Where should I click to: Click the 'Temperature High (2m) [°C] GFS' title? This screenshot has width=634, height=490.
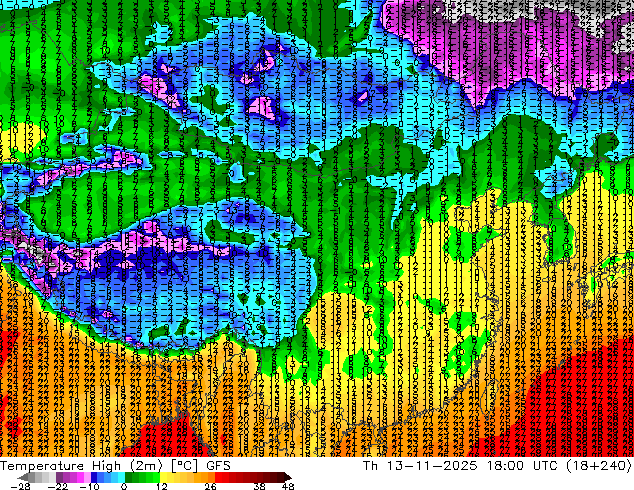(x=115, y=465)
